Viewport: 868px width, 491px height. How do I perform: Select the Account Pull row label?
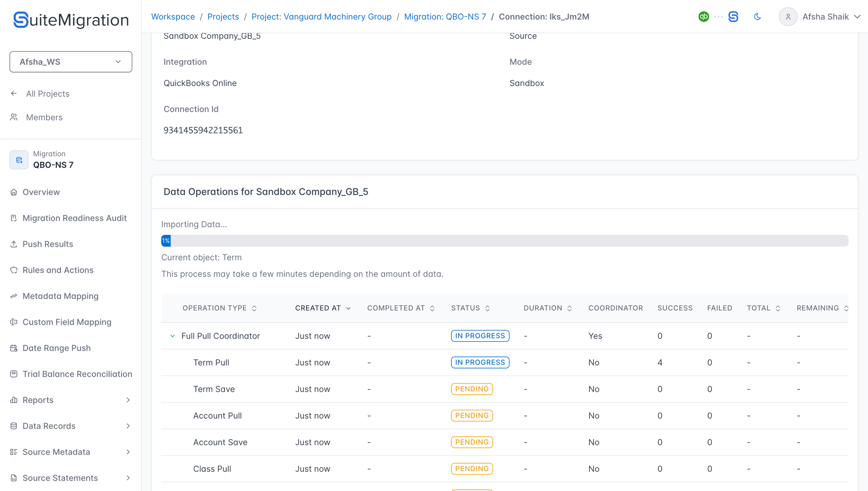[x=217, y=415]
